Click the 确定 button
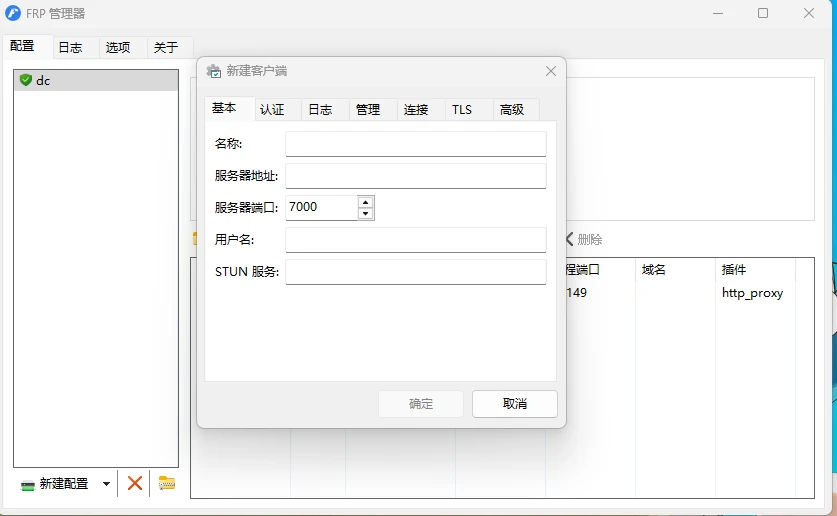This screenshot has width=837, height=516. (x=421, y=404)
